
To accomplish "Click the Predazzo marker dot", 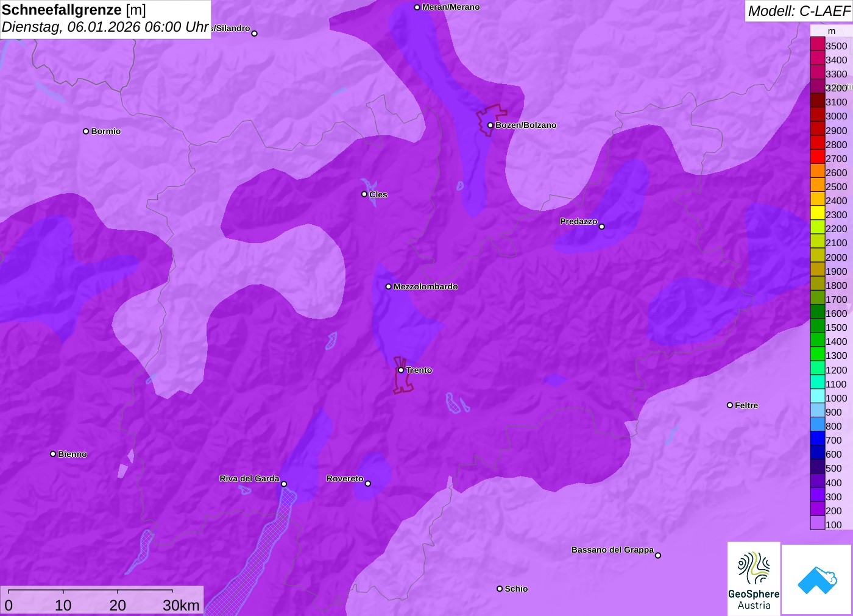I will click(x=602, y=227).
